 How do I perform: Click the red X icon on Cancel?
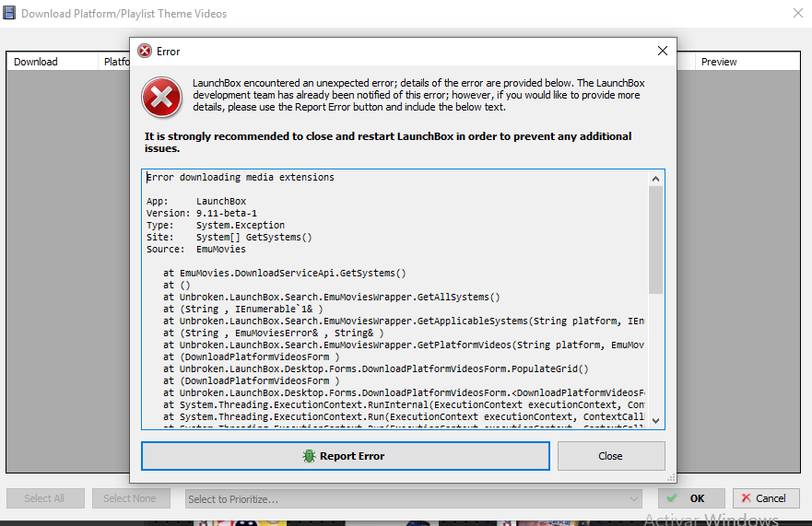pyautogui.click(x=746, y=498)
